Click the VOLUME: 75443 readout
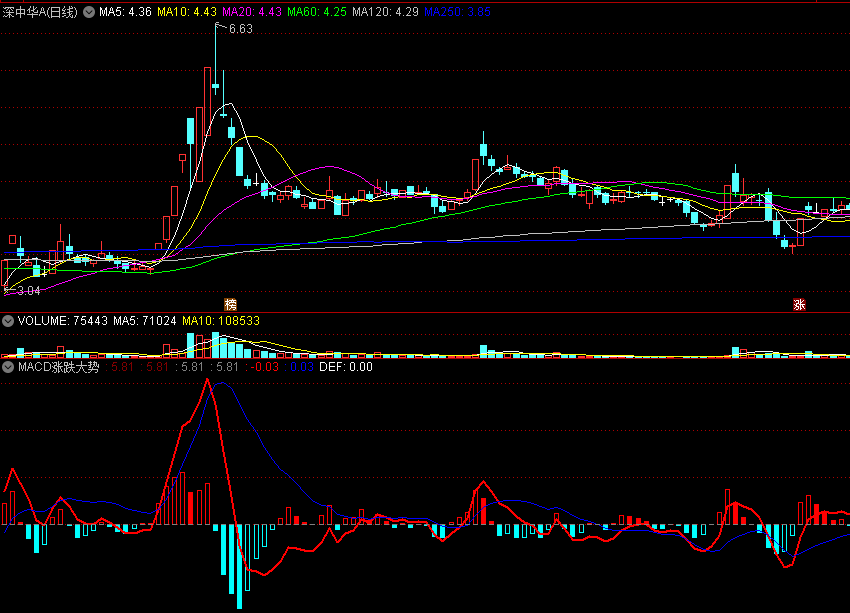 coord(62,321)
